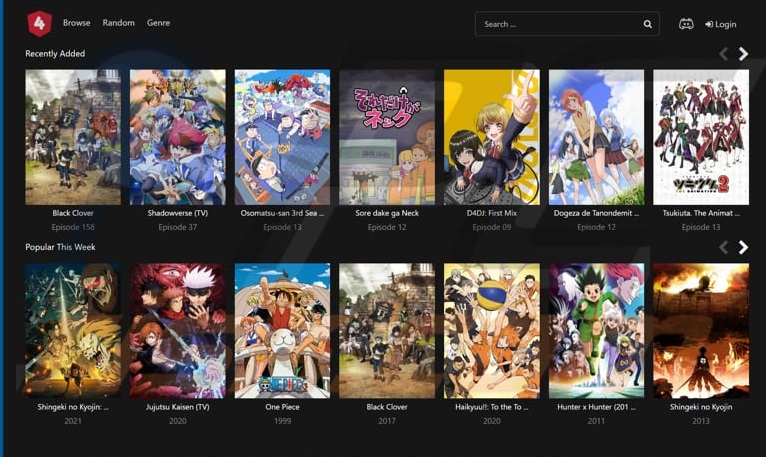Open Jujutsu Kaisen (TV) poster
This screenshot has width=766, height=457.
click(x=178, y=331)
